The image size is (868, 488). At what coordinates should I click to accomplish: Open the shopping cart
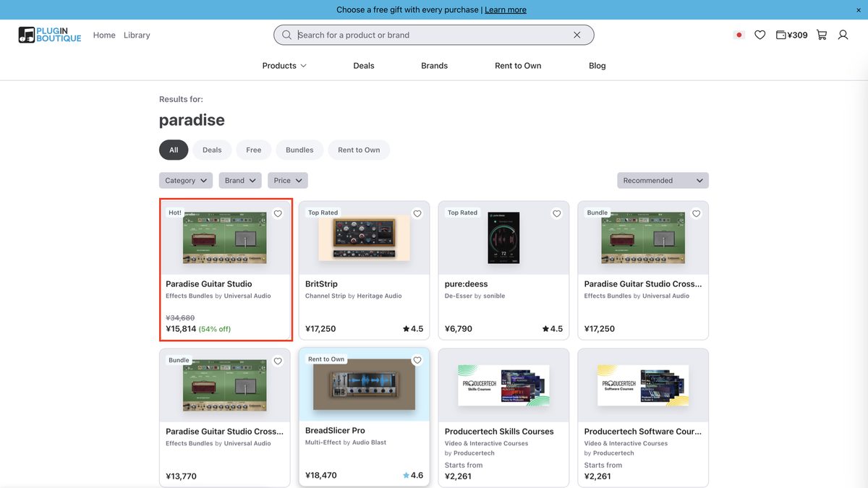[822, 35]
